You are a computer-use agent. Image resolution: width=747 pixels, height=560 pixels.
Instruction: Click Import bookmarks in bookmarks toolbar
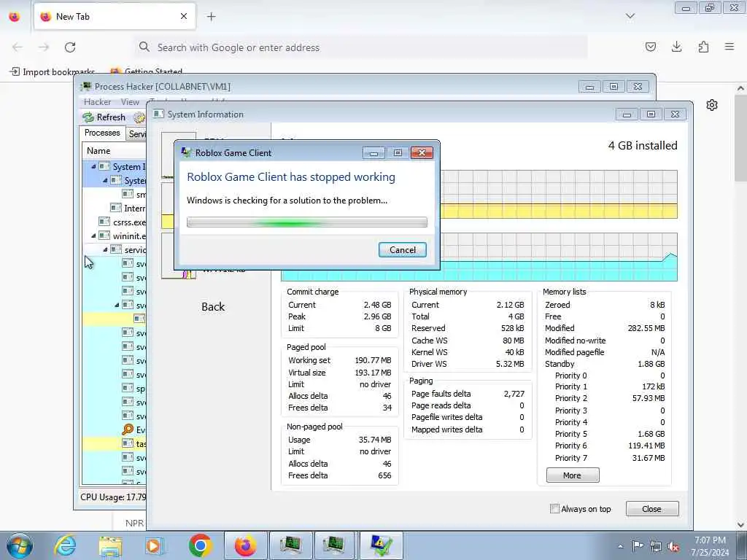tap(53, 72)
